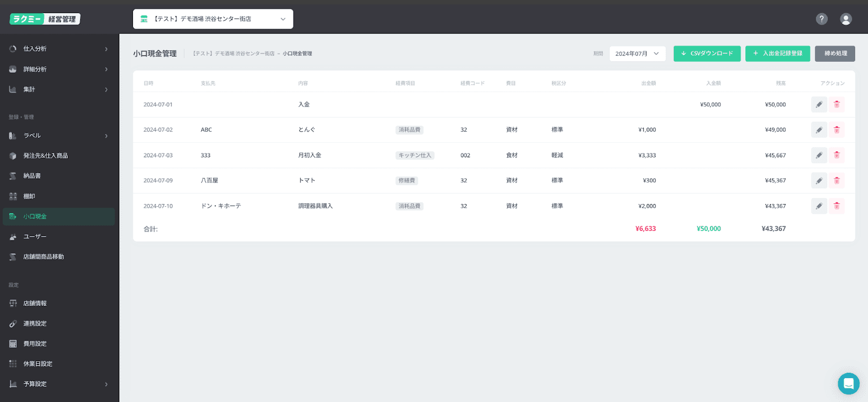This screenshot has width=868, height=402.
Task: Click the ¥45,667 balance cell
Action: pos(775,155)
